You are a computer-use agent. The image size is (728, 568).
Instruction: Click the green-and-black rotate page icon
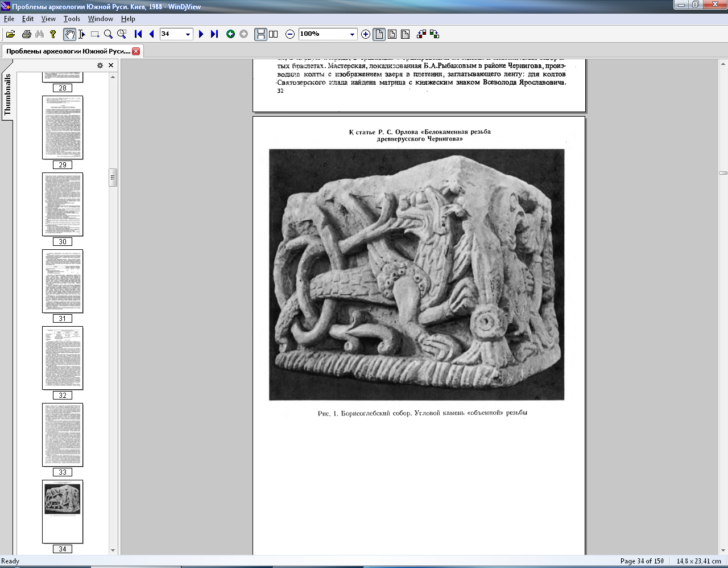[435, 34]
